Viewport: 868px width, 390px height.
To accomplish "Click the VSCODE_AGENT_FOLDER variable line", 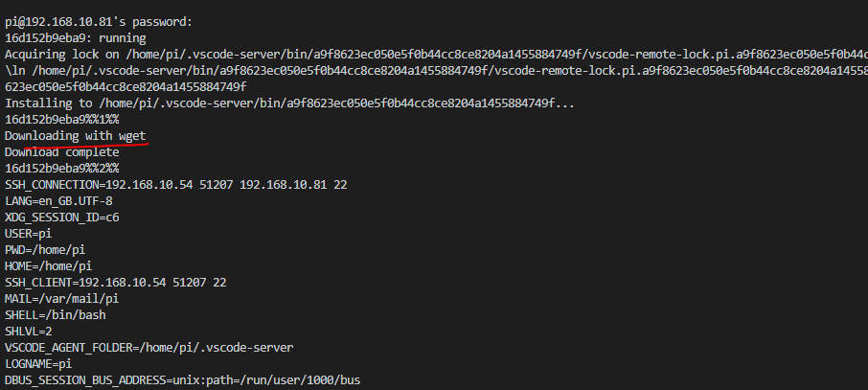I will [148, 347].
